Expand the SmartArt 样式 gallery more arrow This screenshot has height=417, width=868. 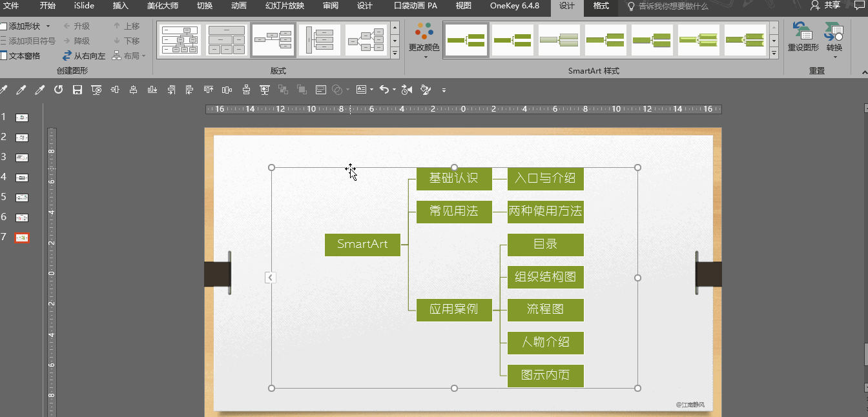point(774,54)
